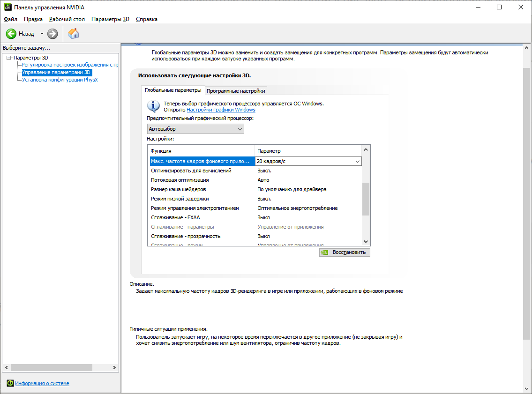Click the Forward arrow icon in toolbar
Image resolution: width=532 pixels, height=394 pixels.
pos(52,34)
